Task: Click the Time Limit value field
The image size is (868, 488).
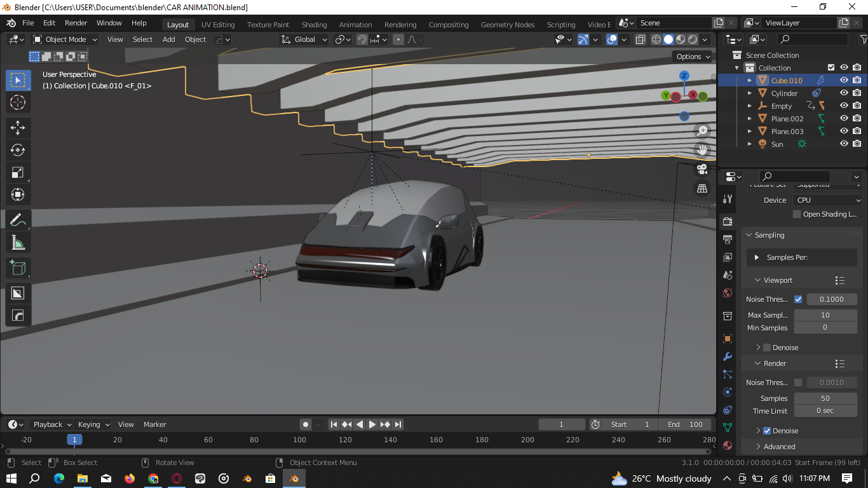Action: pyautogui.click(x=825, y=410)
